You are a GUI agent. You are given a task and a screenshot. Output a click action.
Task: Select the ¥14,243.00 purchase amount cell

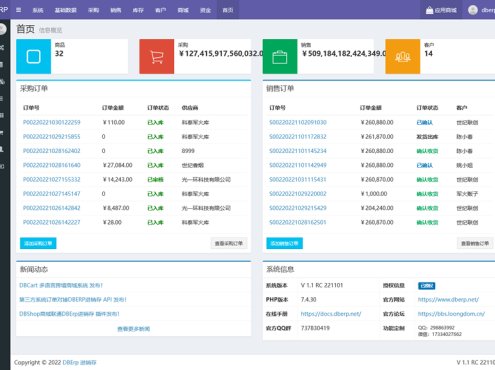[x=118, y=180]
